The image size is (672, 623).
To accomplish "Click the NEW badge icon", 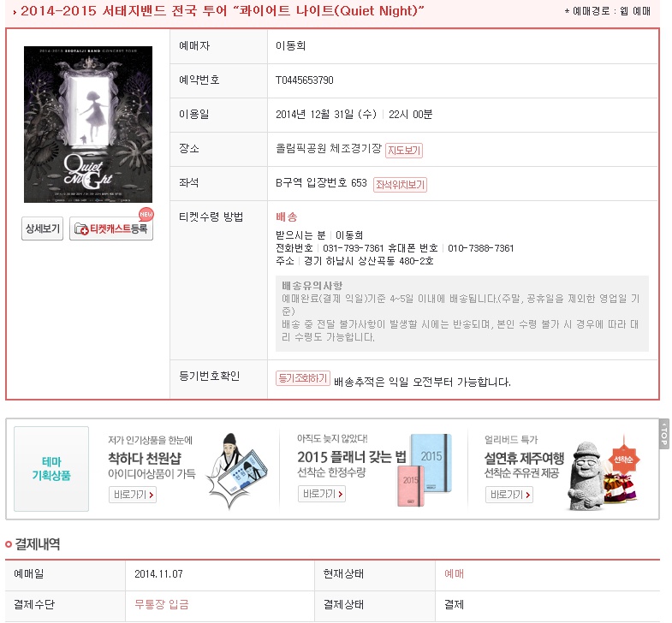I will 146,214.
